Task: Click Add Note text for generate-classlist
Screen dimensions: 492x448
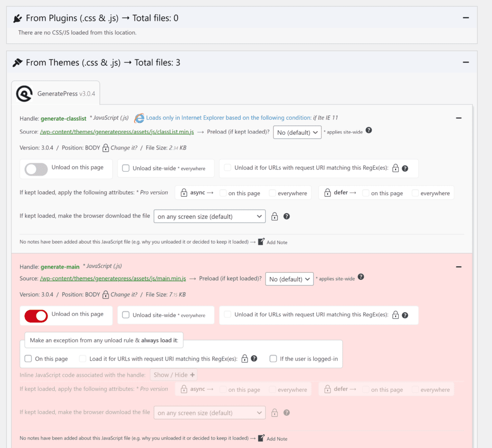Action: pyautogui.click(x=277, y=242)
